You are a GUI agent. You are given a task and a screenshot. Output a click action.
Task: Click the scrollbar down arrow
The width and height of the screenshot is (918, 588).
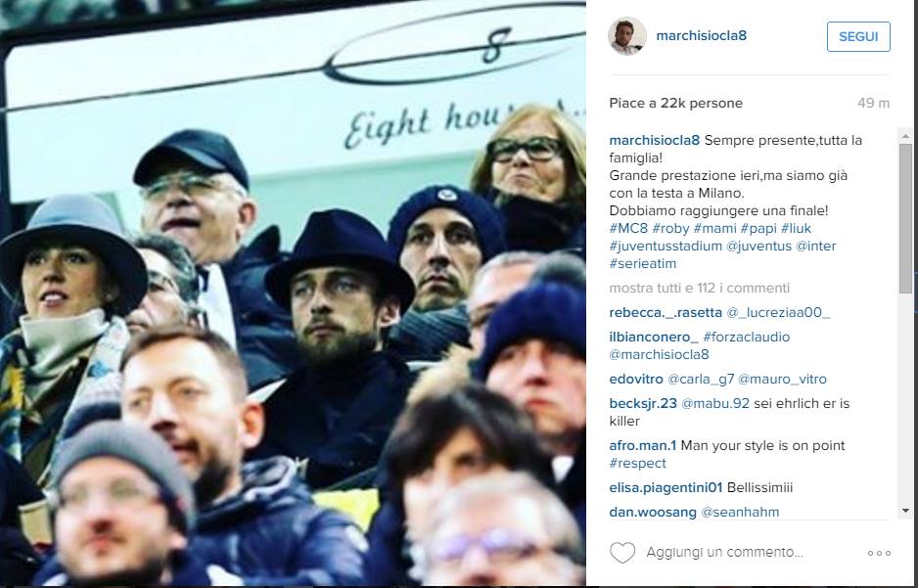[905, 511]
